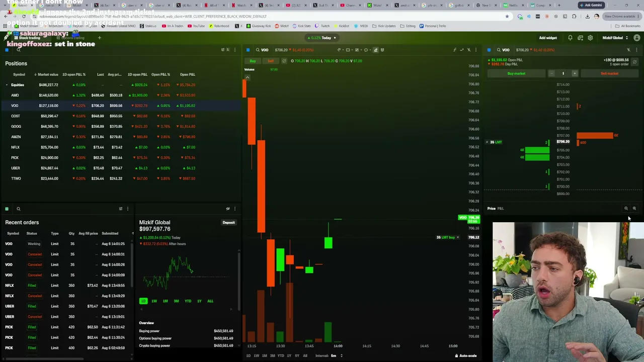This screenshot has width=644, height=362.
Task: Select the YTD range on account chart
Action: tap(188, 301)
